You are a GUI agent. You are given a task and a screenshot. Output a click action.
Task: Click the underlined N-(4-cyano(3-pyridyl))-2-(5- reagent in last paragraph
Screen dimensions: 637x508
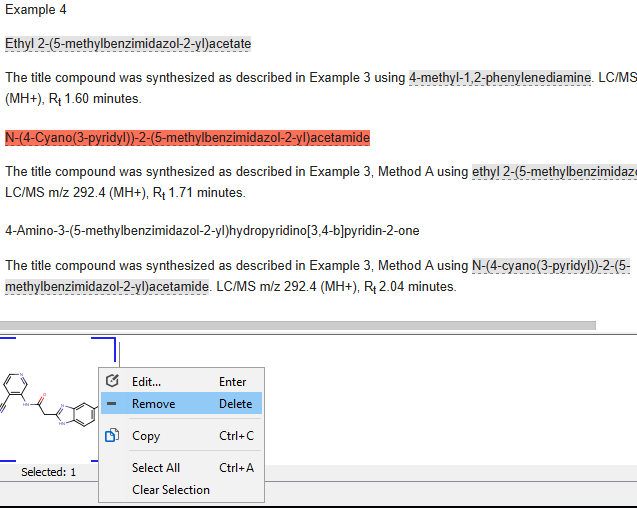[551, 265]
